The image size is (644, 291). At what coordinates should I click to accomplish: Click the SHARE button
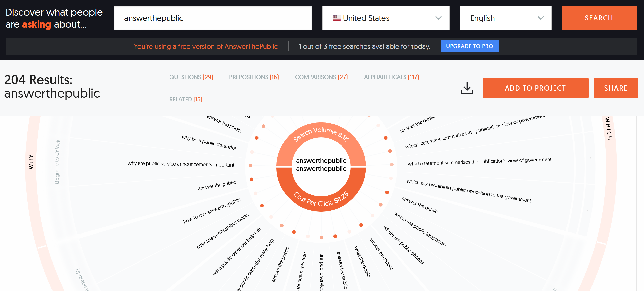[x=616, y=88]
